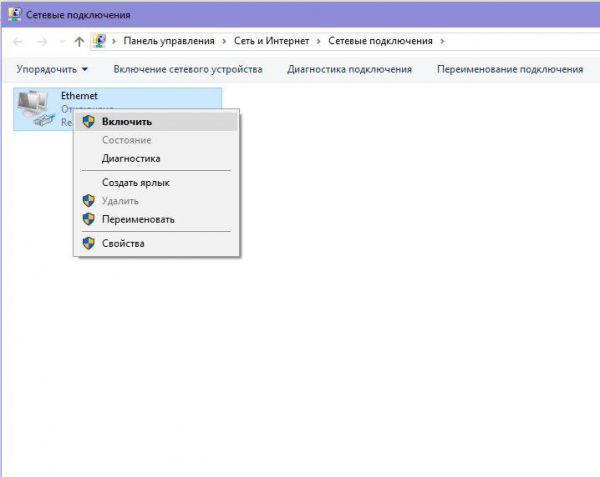Click the Forward arrow navigation icon

(42, 41)
